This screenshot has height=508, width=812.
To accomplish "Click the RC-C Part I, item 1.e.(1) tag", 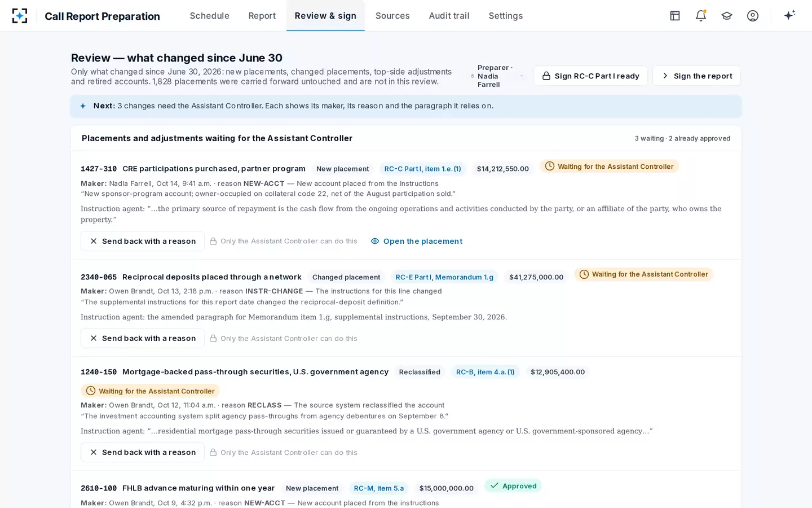I will point(422,169).
